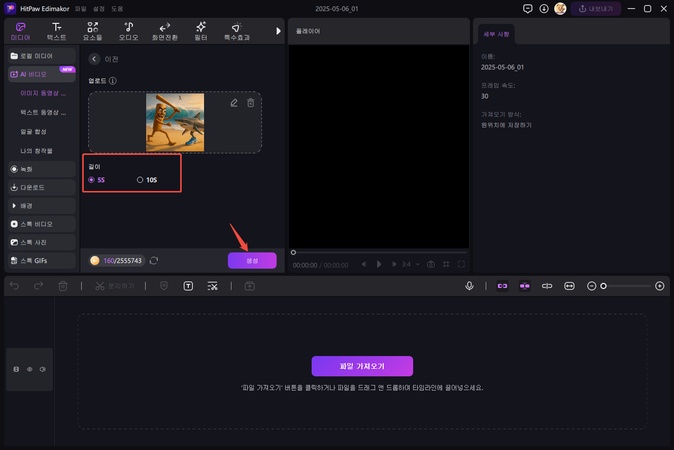The image size is (674, 450).
Task: Click the timeline zoom slider
Action: pos(625,286)
